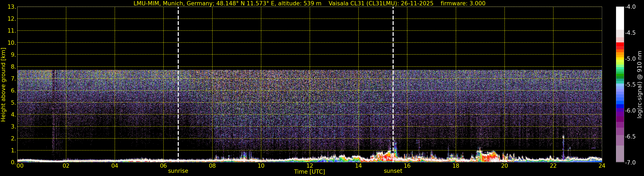This screenshot has width=644, height=176.
Task: Click the colorbar tick label '-4.0'
Action: coord(630,7)
